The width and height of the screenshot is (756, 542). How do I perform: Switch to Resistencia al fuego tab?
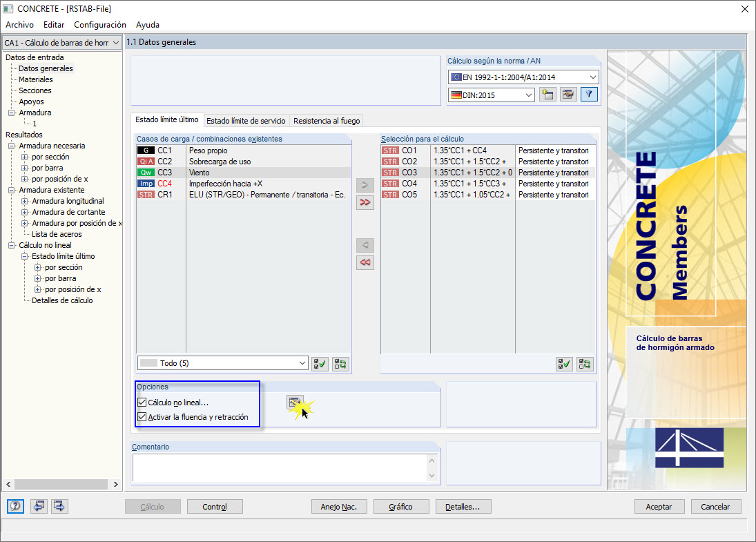point(327,121)
